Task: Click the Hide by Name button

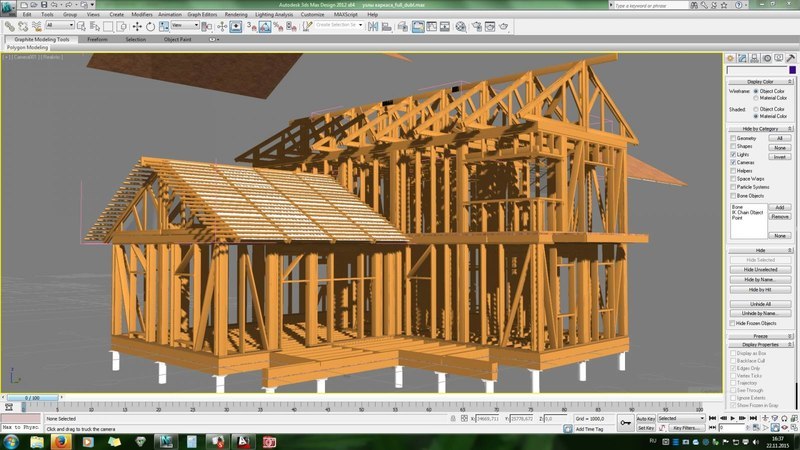Action: 760,280
